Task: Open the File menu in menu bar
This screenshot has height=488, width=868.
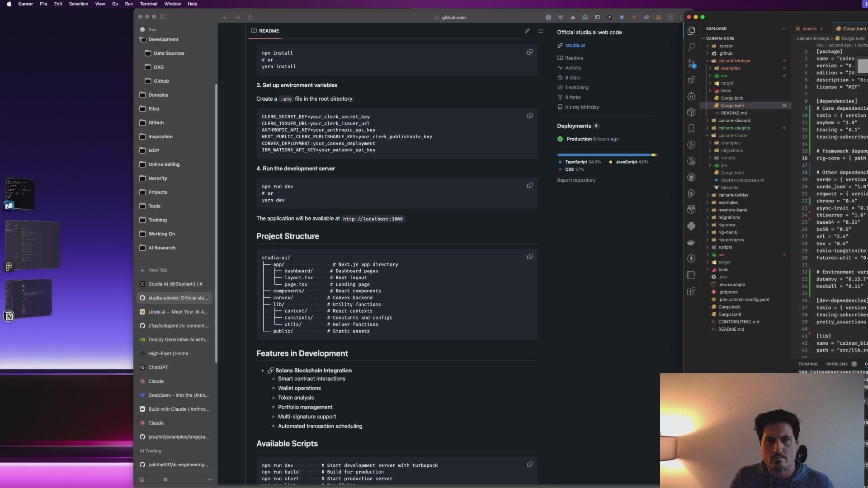Action: coord(43,4)
